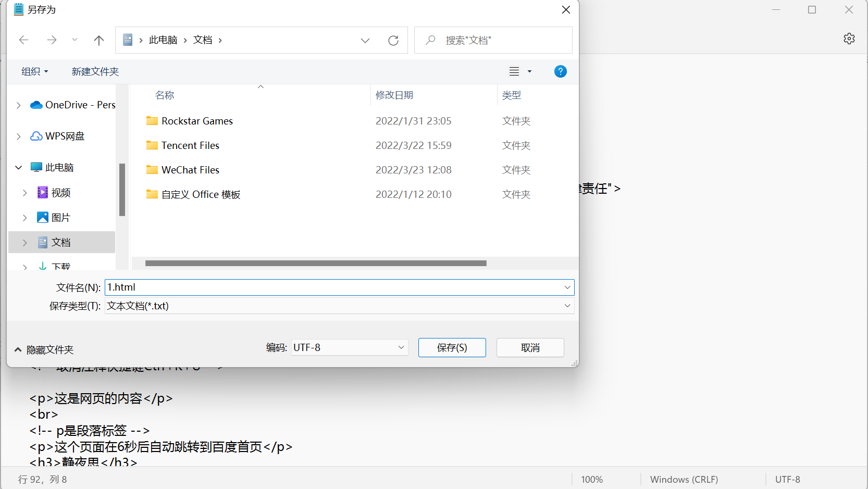Select the WPS网盘 cloud icon
The width and height of the screenshot is (868, 489).
pyautogui.click(x=36, y=136)
